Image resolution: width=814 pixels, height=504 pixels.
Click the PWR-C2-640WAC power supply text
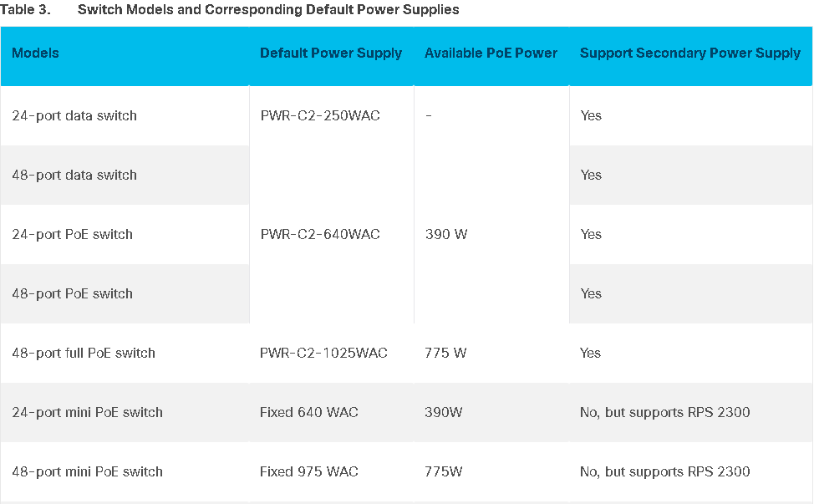(x=320, y=234)
